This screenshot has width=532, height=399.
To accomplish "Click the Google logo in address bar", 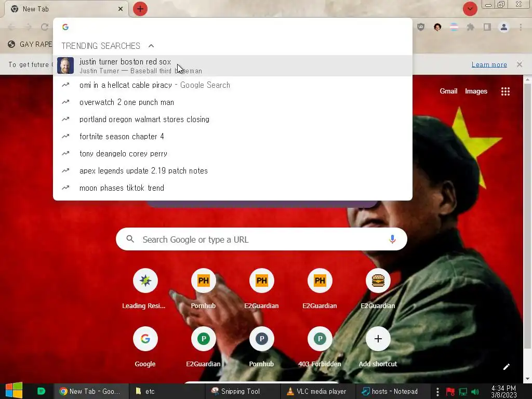I will pyautogui.click(x=65, y=27).
